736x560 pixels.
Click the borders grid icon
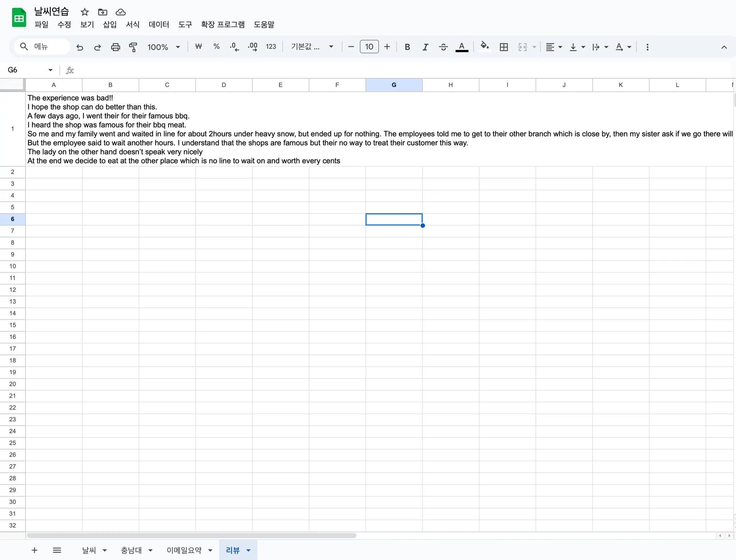pyautogui.click(x=503, y=47)
